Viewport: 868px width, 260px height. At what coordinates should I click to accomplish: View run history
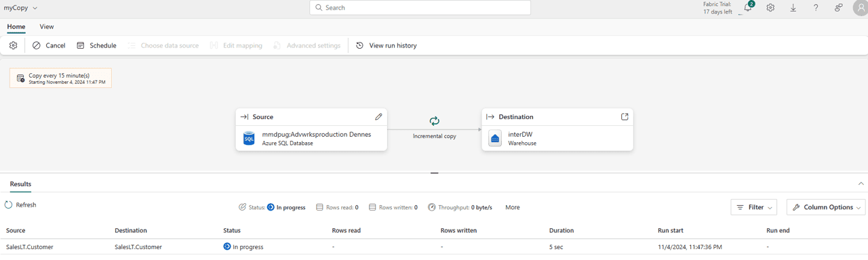(387, 45)
